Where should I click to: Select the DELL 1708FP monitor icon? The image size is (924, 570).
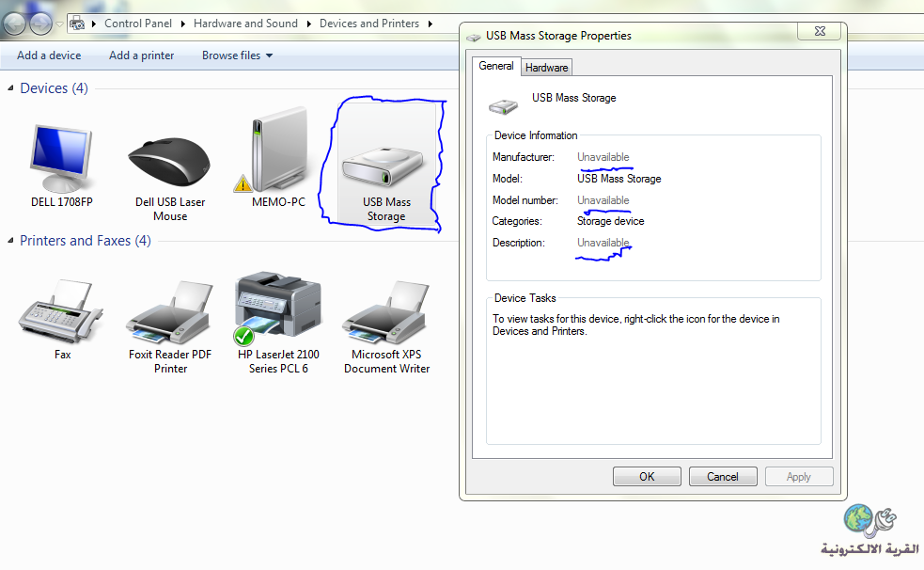coord(61,159)
